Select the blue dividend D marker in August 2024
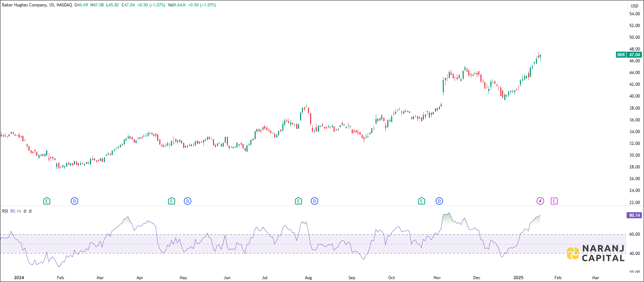Screen dimensions: 644x282 click(x=314, y=201)
